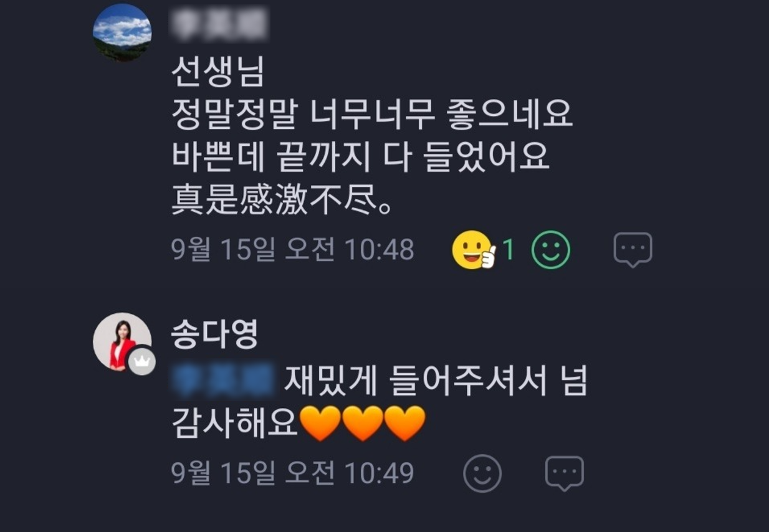
Task: Open the reaction count 1 list
Action: [509, 250]
